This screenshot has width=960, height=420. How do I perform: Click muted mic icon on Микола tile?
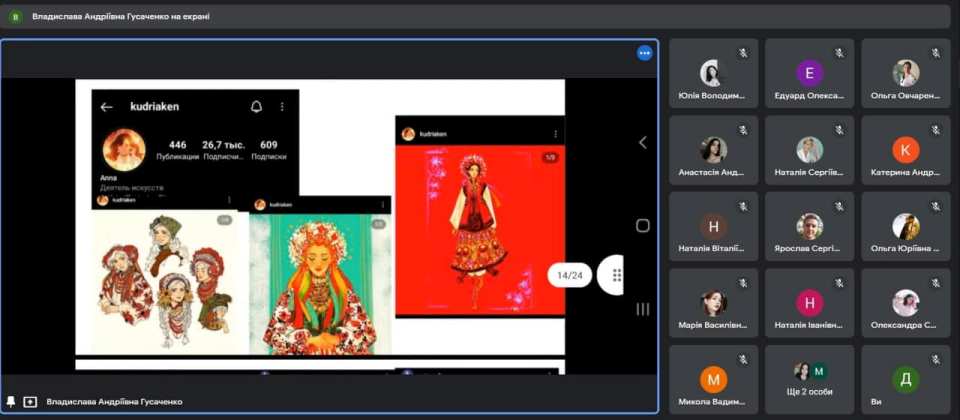click(x=743, y=359)
